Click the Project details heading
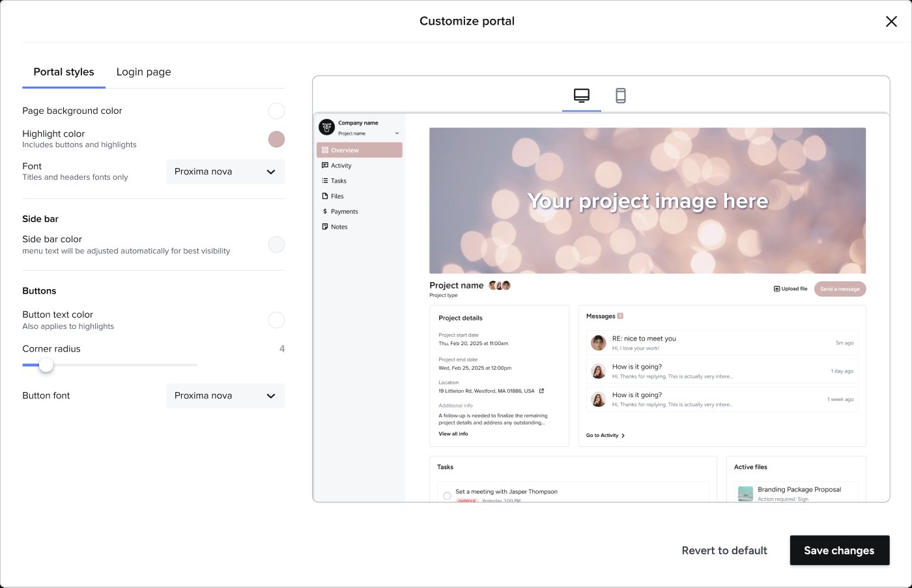 (x=461, y=318)
